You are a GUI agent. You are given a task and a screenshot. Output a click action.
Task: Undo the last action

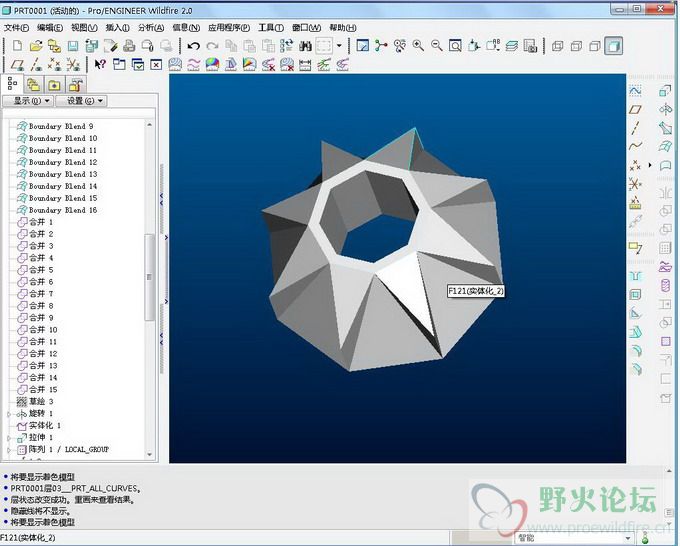[193, 46]
